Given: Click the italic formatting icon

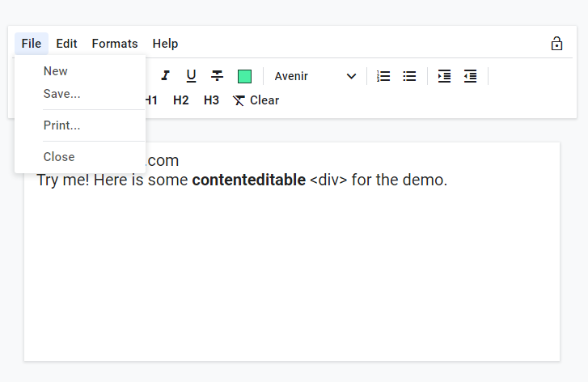Looking at the screenshot, I should (165, 76).
